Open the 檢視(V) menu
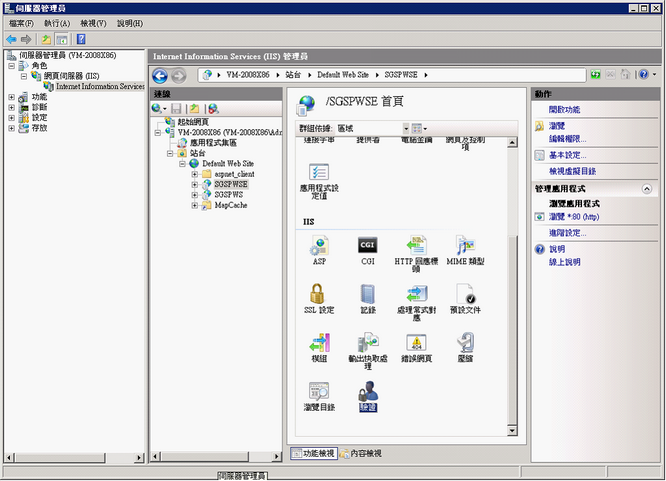The height and width of the screenshot is (481, 666). 93,23
